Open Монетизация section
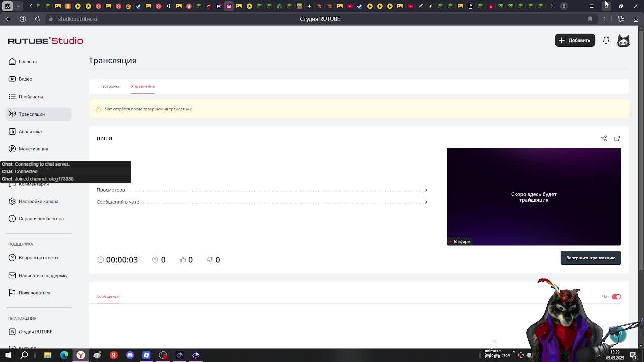This screenshot has width=644, height=362. pyautogui.click(x=33, y=149)
